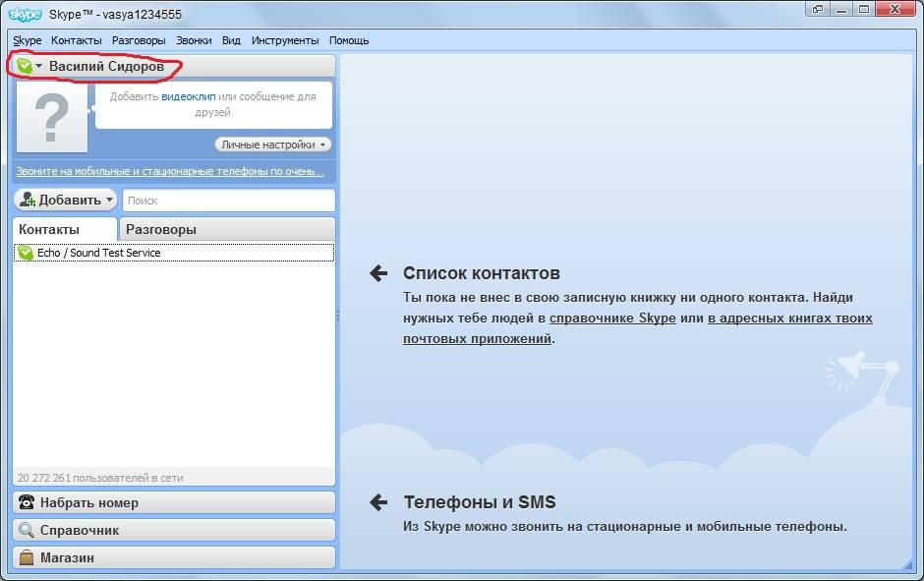Click the shopping bag icon by Магазин

[27, 556]
